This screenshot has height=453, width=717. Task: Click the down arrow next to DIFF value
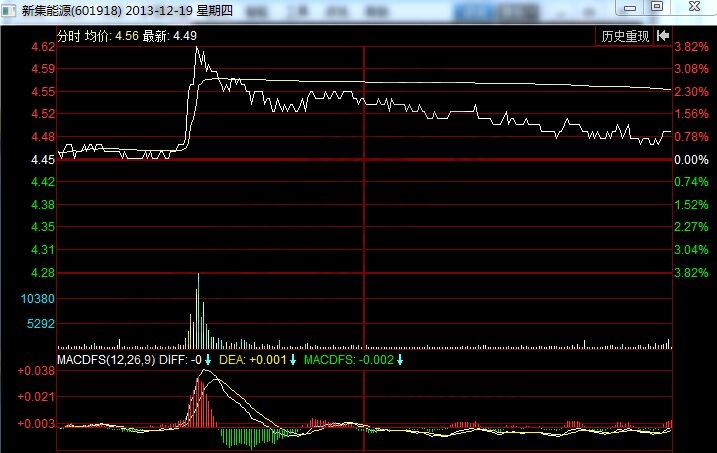tap(209, 360)
